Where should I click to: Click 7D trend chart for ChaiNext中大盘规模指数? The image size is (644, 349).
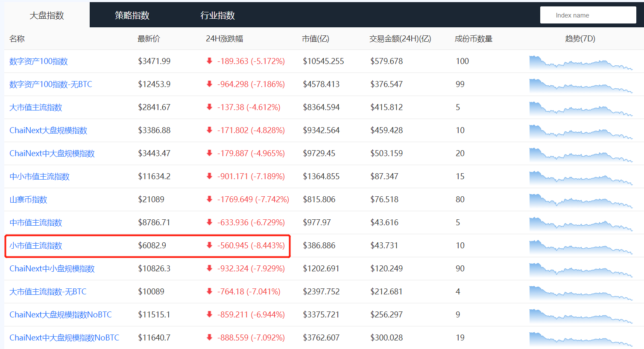pyautogui.click(x=581, y=154)
